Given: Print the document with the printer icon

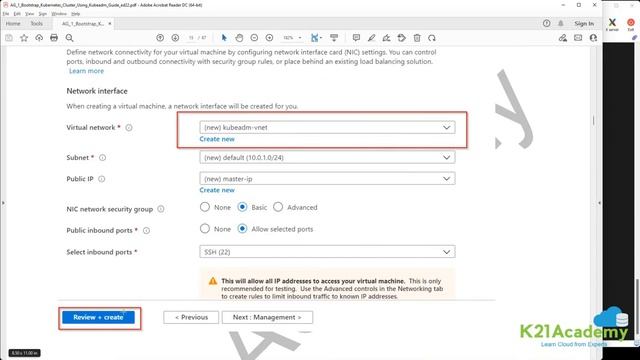Looking at the screenshot, I should pyautogui.click(x=54, y=38).
